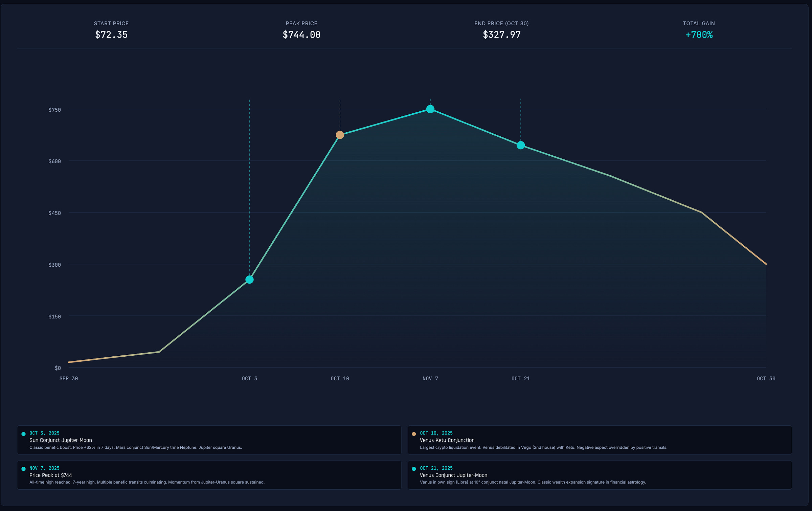Click the Oct 3 teal chart marker

click(249, 280)
